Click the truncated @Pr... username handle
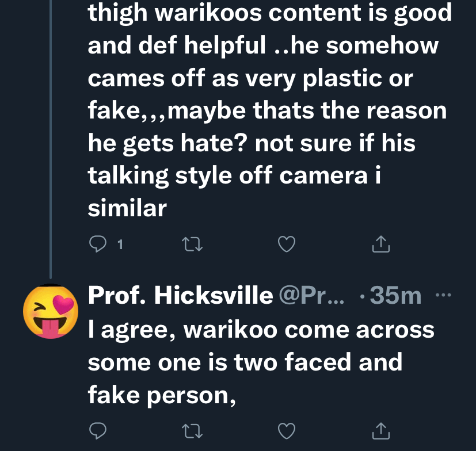This screenshot has height=451, width=476. click(310, 296)
